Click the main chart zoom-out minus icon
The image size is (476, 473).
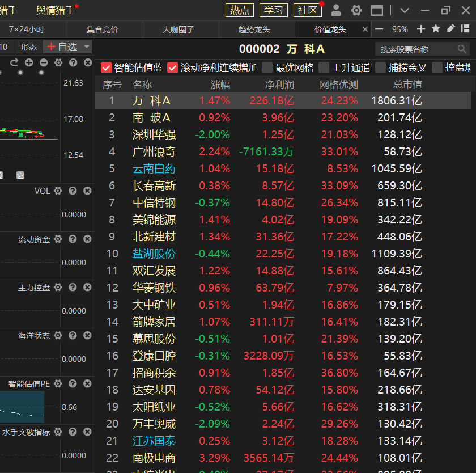pos(42,62)
